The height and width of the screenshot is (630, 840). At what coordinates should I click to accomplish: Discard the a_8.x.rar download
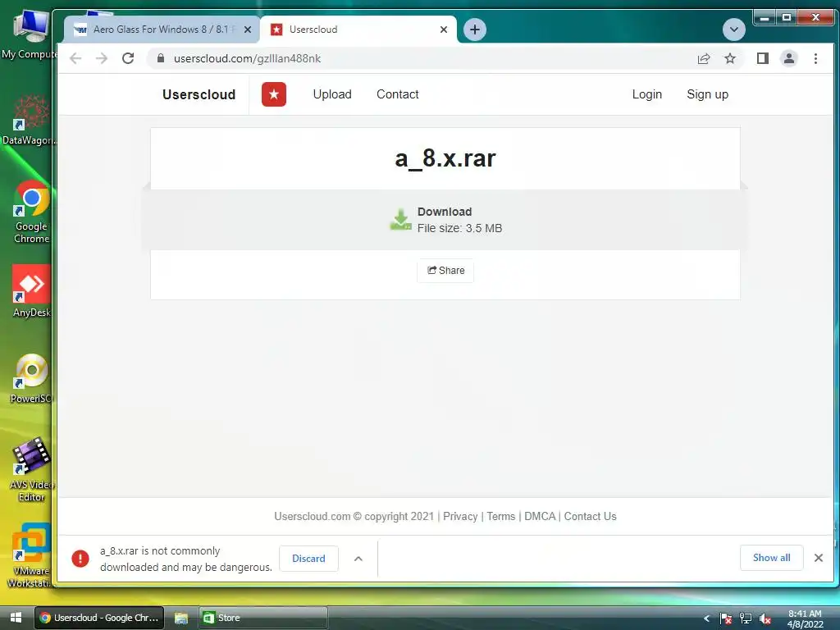(308, 558)
